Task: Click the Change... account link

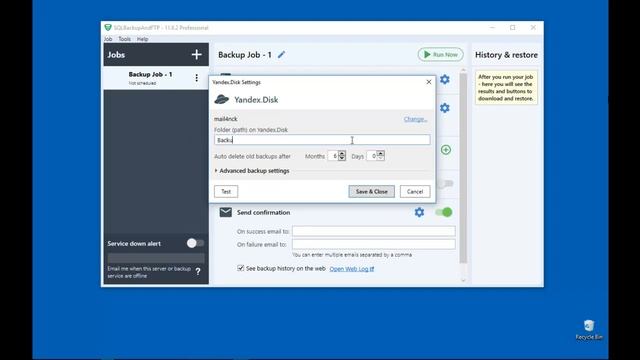Action: (x=415, y=119)
